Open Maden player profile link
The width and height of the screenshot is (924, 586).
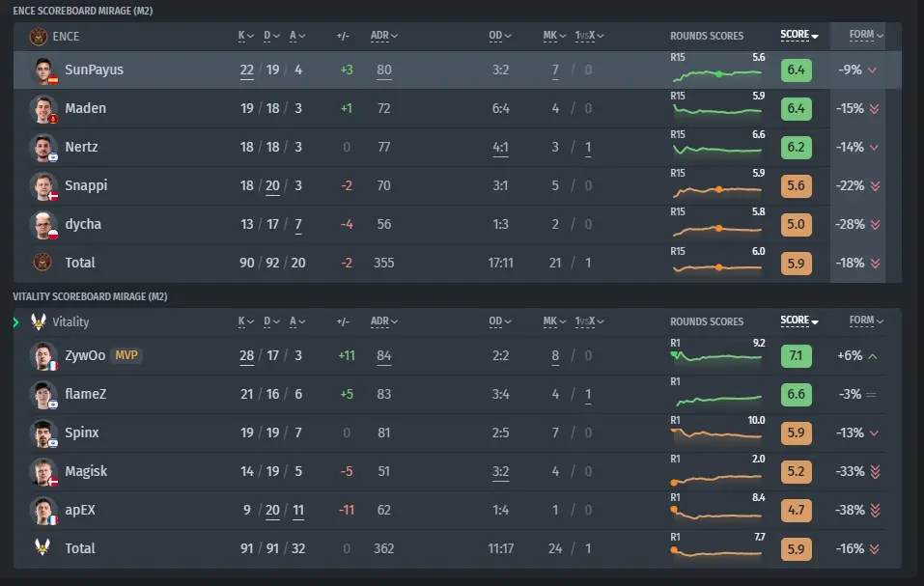pos(85,108)
